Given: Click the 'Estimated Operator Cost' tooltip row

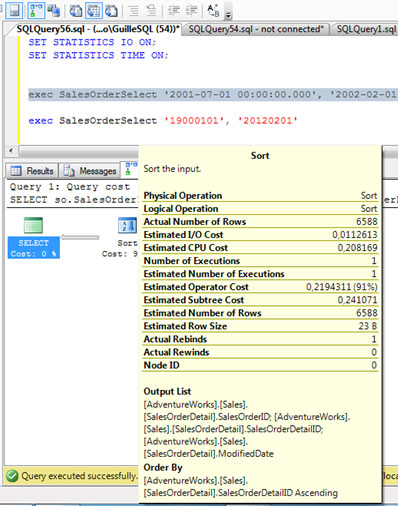Looking at the screenshot, I should (260, 287).
